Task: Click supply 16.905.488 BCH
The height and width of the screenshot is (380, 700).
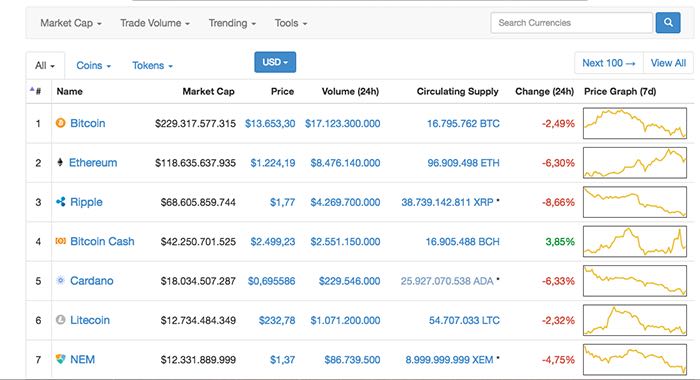Action: pos(462,242)
